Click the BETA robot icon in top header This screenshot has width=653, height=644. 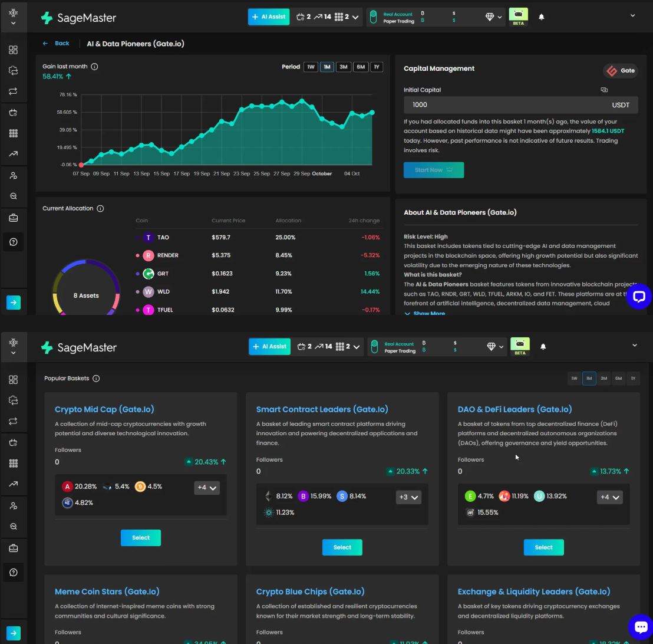click(518, 17)
